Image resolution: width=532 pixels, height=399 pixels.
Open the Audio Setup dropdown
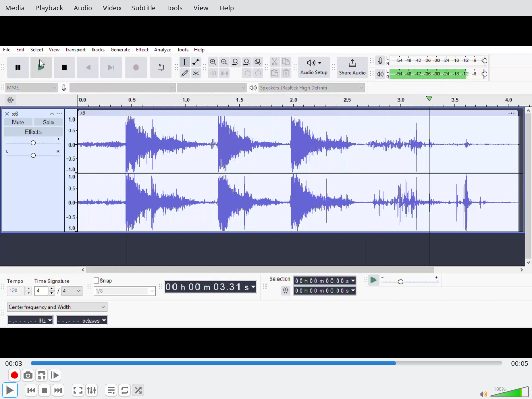[314, 67]
